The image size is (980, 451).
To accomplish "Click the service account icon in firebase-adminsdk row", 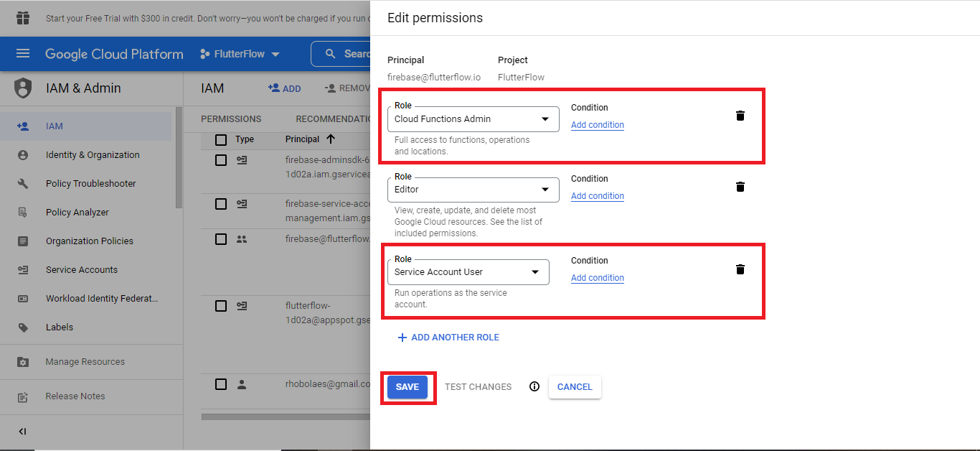I will click(242, 161).
